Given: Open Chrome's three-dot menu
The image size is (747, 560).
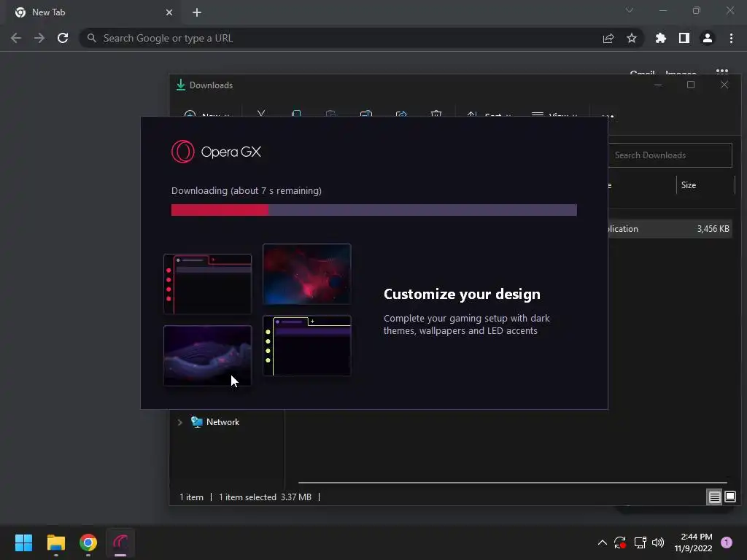Looking at the screenshot, I should pyautogui.click(x=731, y=38).
